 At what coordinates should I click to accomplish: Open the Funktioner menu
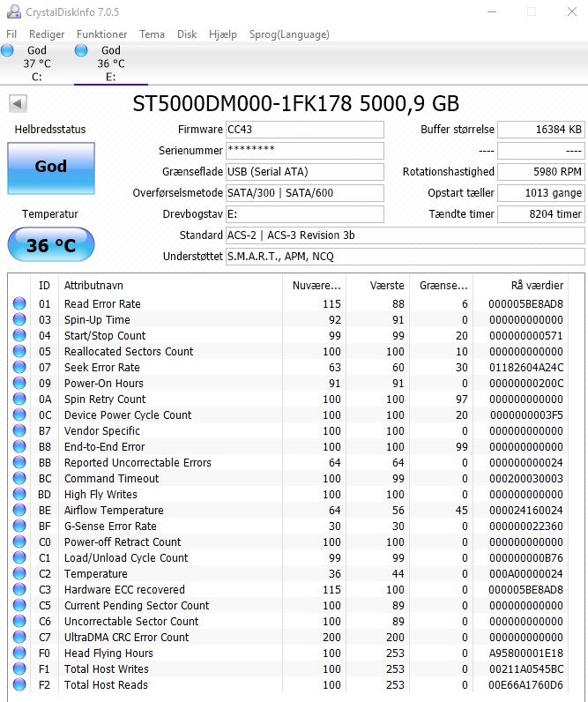tap(101, 34)
